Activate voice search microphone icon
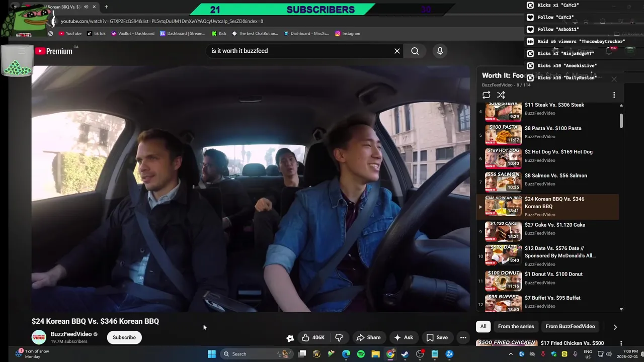Viewport: 644px width, 362px height. pos(440,51)
